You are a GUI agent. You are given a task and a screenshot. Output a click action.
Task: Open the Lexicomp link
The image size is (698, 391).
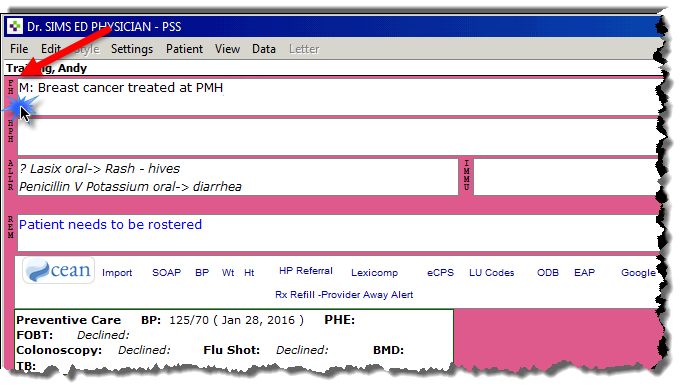pyautogui.click(x=374, y=273)
